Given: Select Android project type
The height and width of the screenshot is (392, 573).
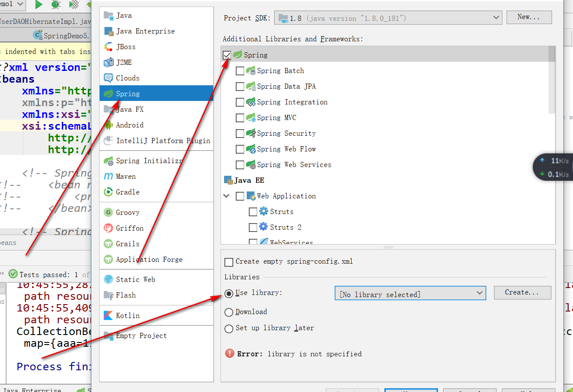Looking at the screenshot, I should point(157,125).
